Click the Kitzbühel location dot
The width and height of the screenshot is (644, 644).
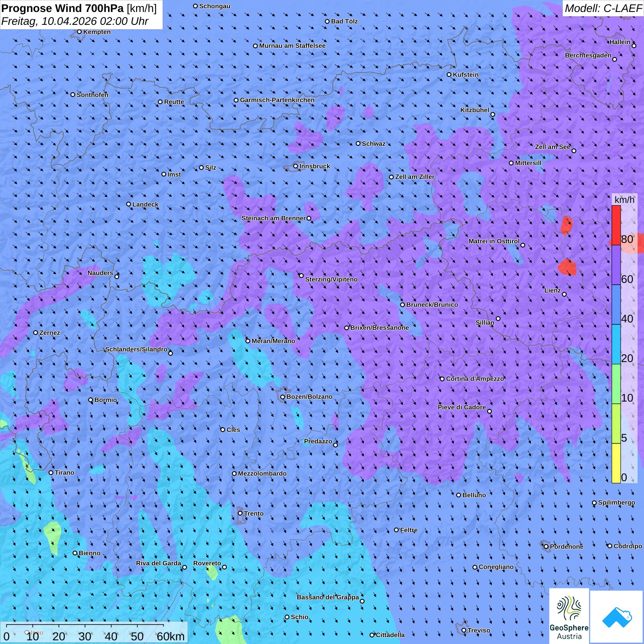(493, 115)
